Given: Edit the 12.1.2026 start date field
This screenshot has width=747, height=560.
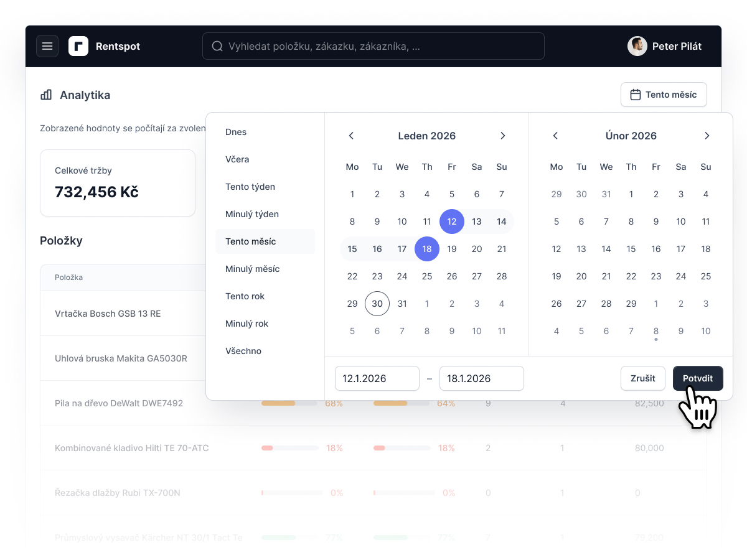Looking at the screenshot, I should [377, 378].
